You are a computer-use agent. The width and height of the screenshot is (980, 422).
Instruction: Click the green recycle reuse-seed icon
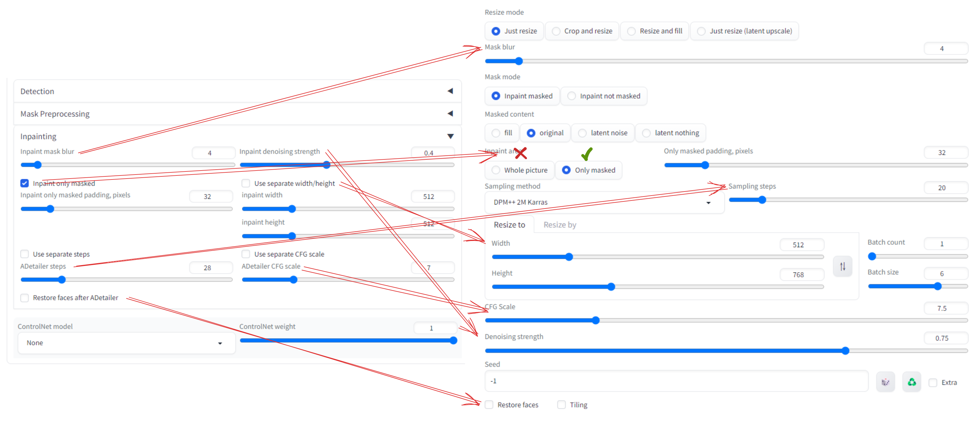[911, 382]
